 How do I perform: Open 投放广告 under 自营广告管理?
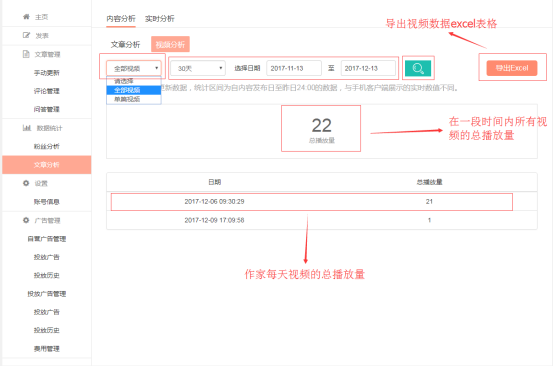(x=47, y=257)
